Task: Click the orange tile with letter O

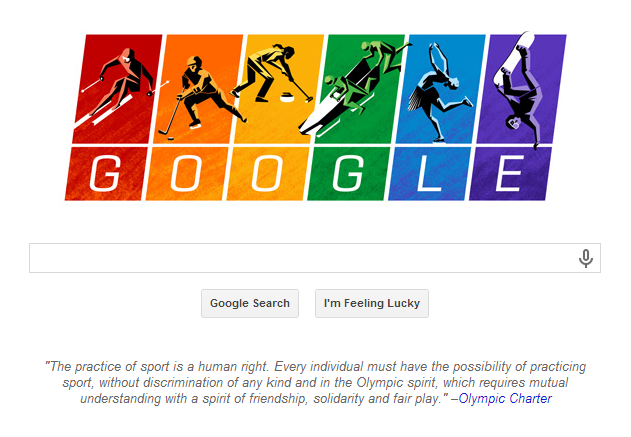Action: (188, 173)
